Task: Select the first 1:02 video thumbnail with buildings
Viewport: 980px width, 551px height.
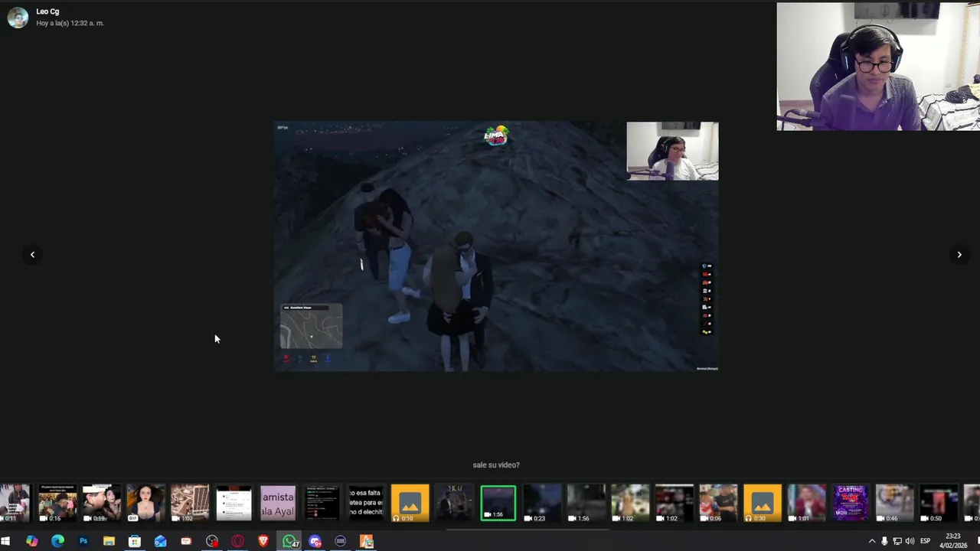Action: click(189, 503)
